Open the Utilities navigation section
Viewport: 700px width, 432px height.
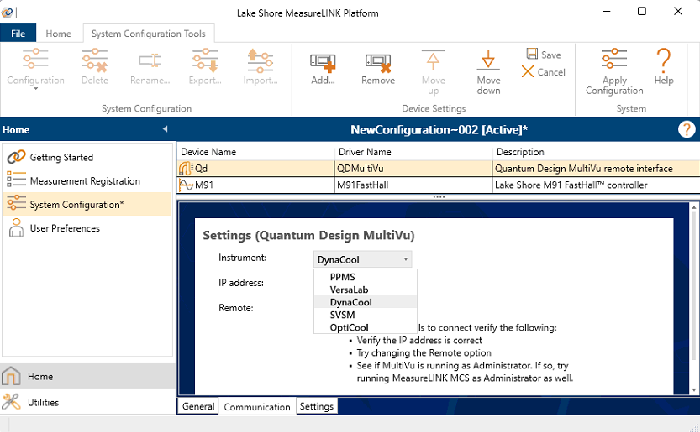88,402
